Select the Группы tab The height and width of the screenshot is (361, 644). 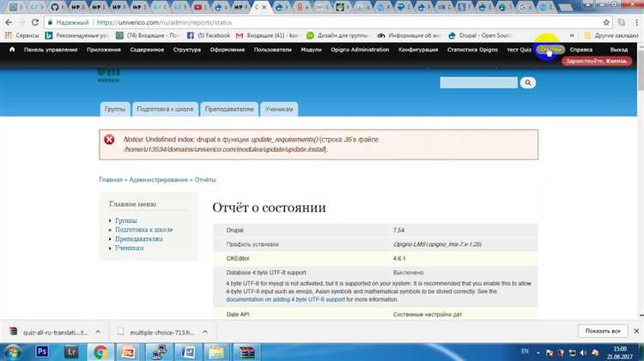pos(115,109)
